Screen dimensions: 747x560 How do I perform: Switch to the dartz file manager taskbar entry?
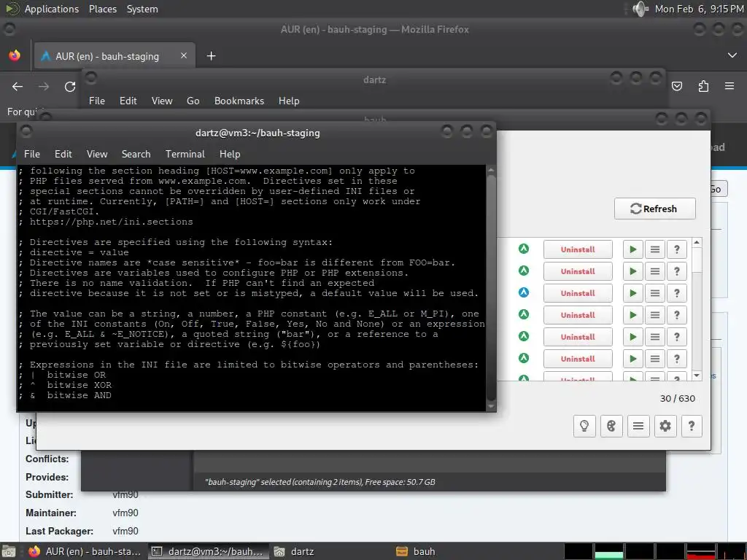tap(330, 551)
